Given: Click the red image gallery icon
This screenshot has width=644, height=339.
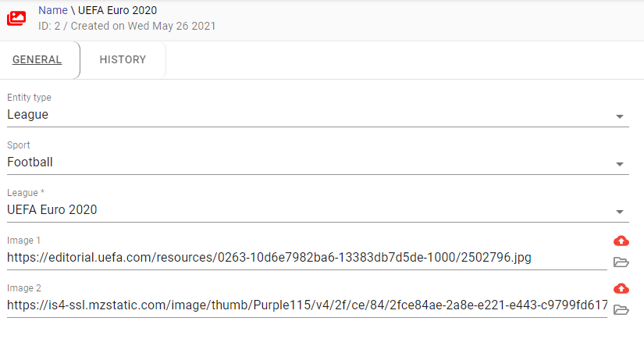Looking at the screenshot, I should (16, 17).
